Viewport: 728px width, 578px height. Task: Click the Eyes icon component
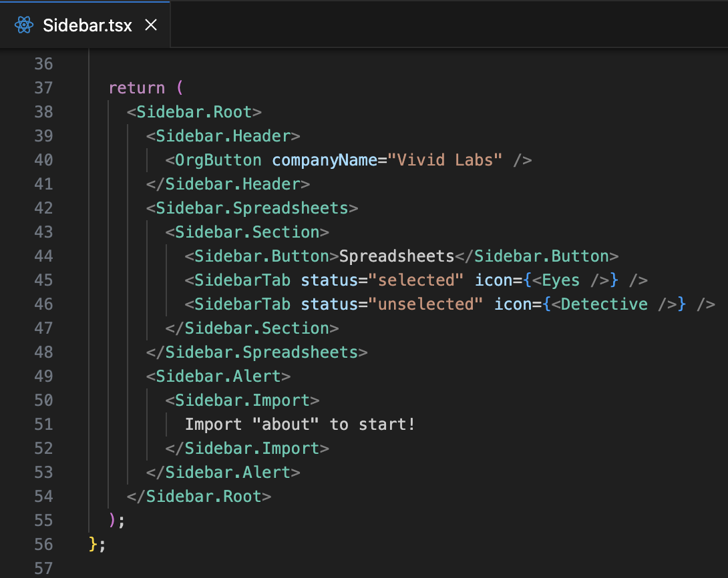(x=561, y=280)
